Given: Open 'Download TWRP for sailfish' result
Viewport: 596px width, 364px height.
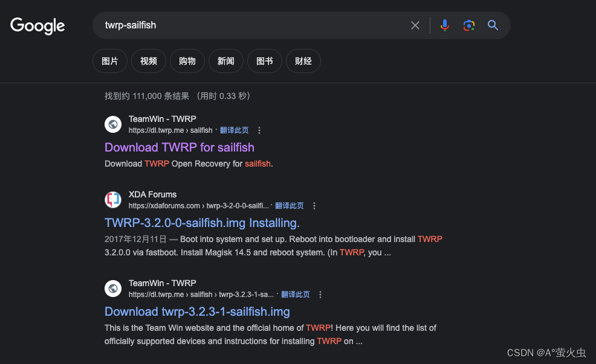Looking at the screenshot, I should coord(180,147).
